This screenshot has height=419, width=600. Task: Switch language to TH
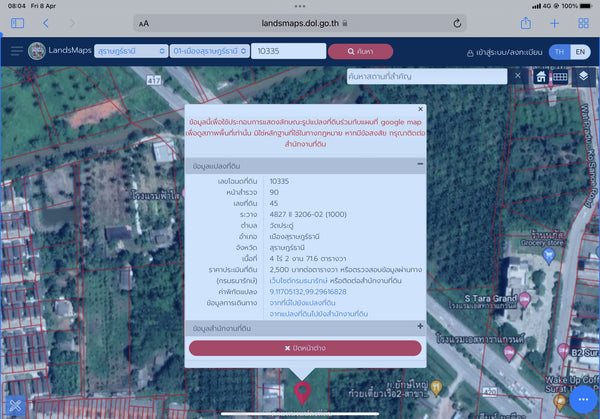[x=559, y=52]
